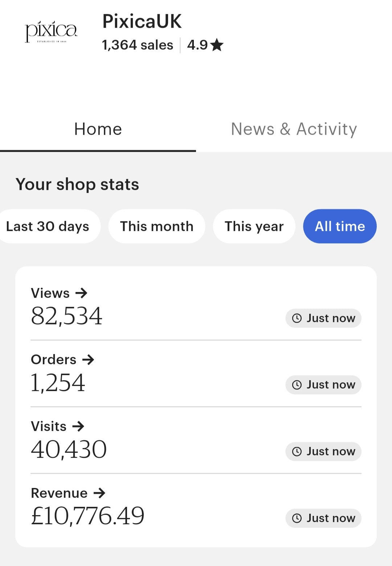The height and width of the screenshot is (566, 392).
Task: Tap the 4.9 star rating icon
Action: click(x=217, y=45)
